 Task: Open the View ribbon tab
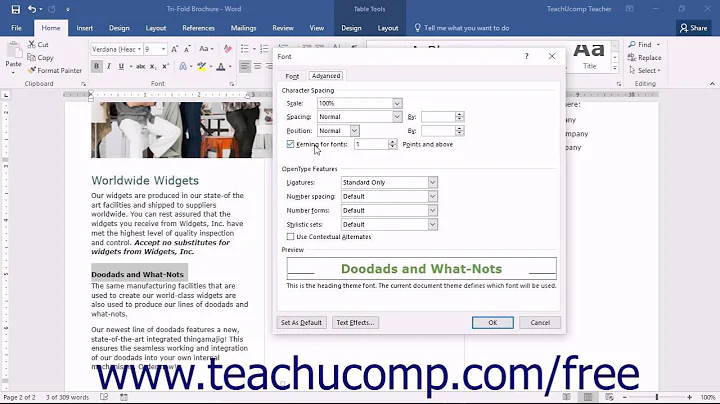coord(316,28)
